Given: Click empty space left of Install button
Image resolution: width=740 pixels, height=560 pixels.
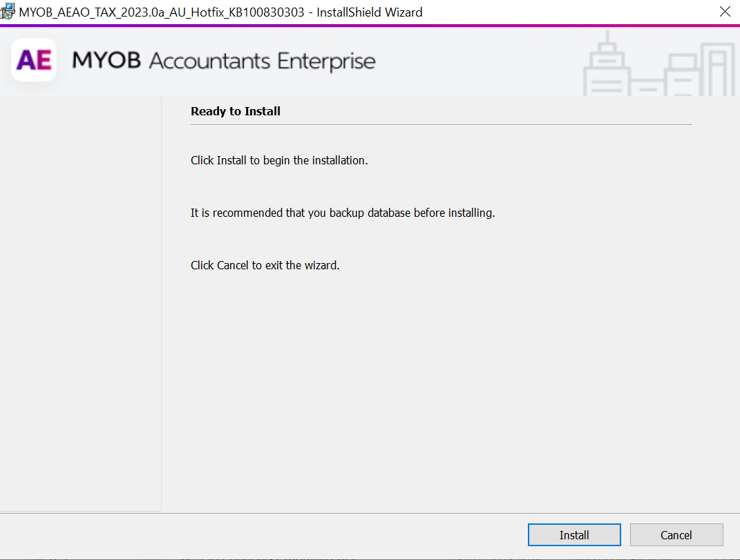Looking at the screenshot, I should [276, 535].
